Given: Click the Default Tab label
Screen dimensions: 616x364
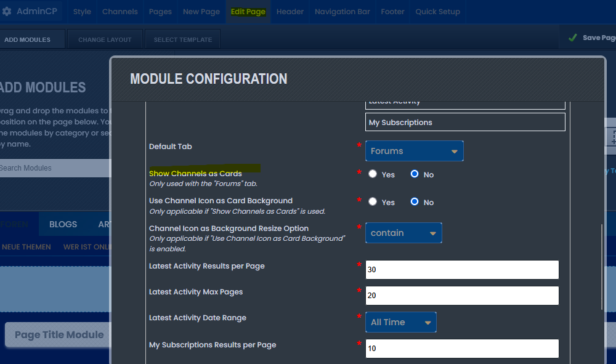Looking at the screenshot, I should click(171, 147).
